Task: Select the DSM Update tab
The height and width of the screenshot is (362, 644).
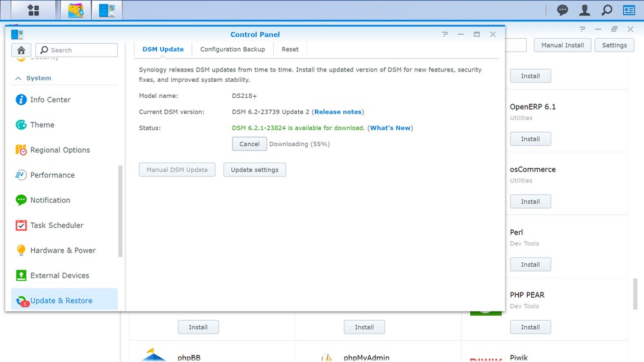Action: tap(163, 50)
